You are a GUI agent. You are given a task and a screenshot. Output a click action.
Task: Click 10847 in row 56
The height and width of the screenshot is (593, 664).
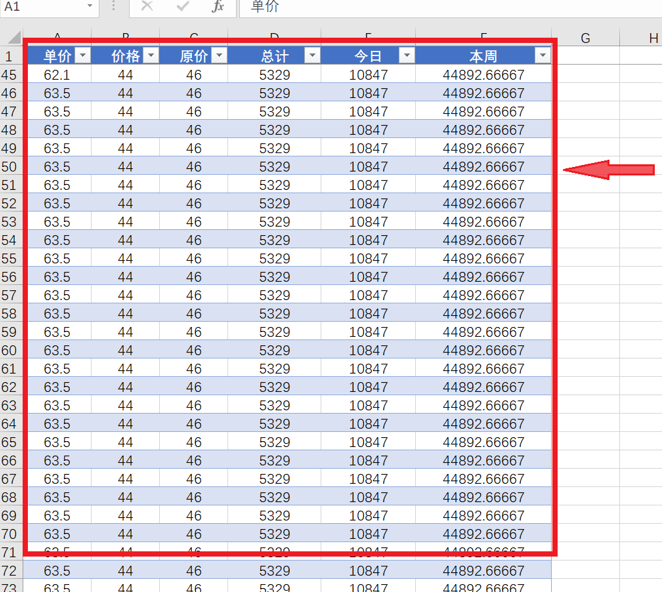(368, 277)
